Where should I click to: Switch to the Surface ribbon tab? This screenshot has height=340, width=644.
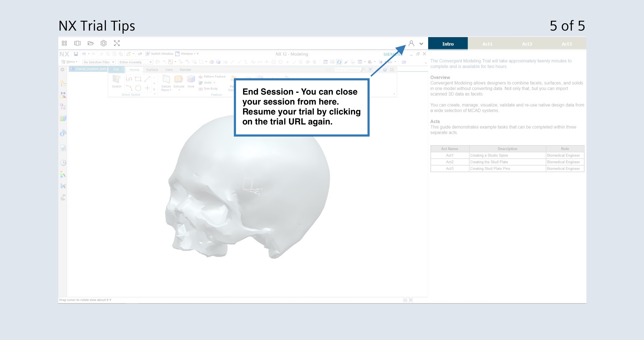[152, 70]
